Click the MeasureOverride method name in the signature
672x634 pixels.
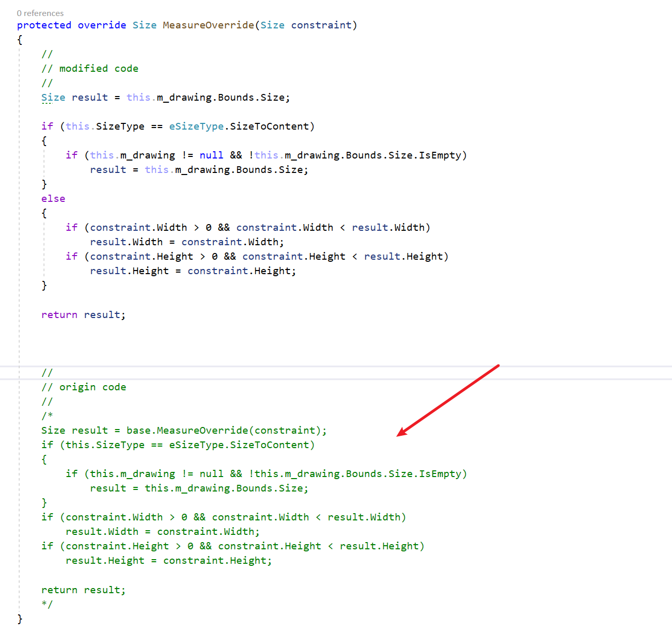point(208,25)
